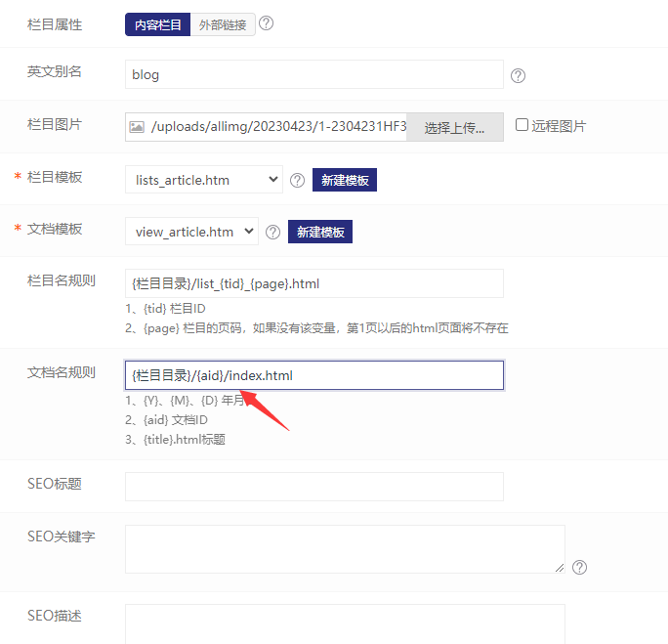Switch column attribute to 外部链接

click(223, 24)
